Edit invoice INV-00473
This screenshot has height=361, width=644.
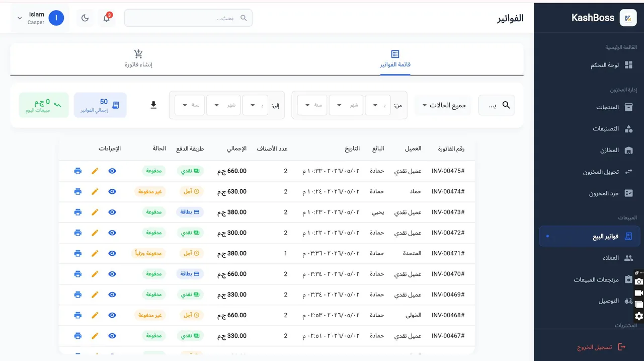coord(95,212)
